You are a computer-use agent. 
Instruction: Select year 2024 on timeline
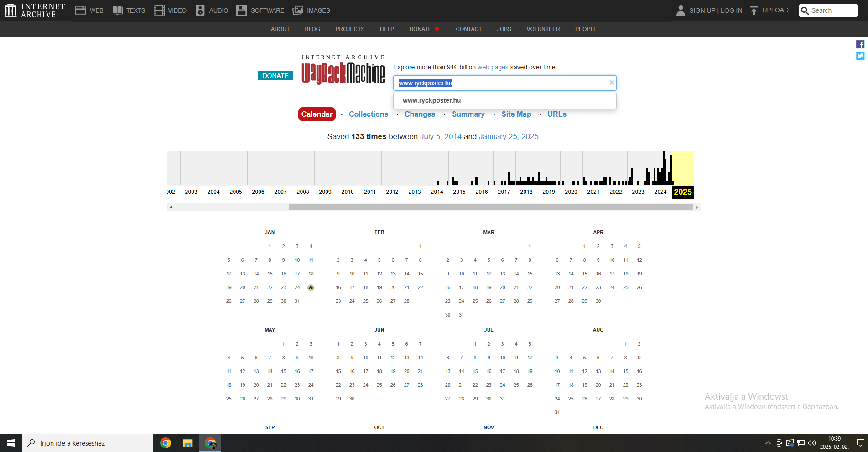[x=660, y=192]
